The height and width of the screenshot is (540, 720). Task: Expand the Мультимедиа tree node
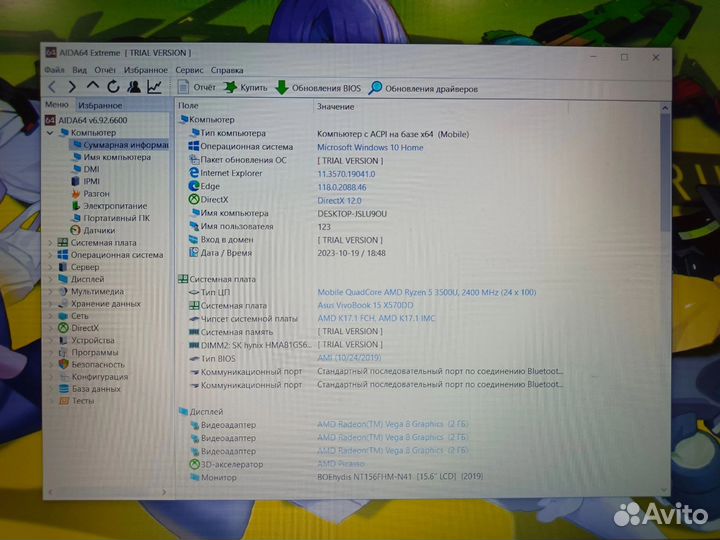pyautogui.click(x=51, y=292)
